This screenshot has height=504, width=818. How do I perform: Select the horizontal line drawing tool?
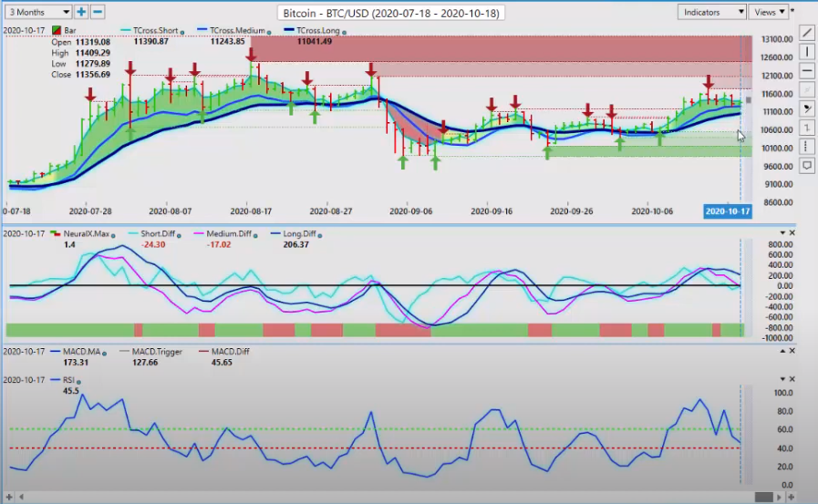tap(806, 70)
